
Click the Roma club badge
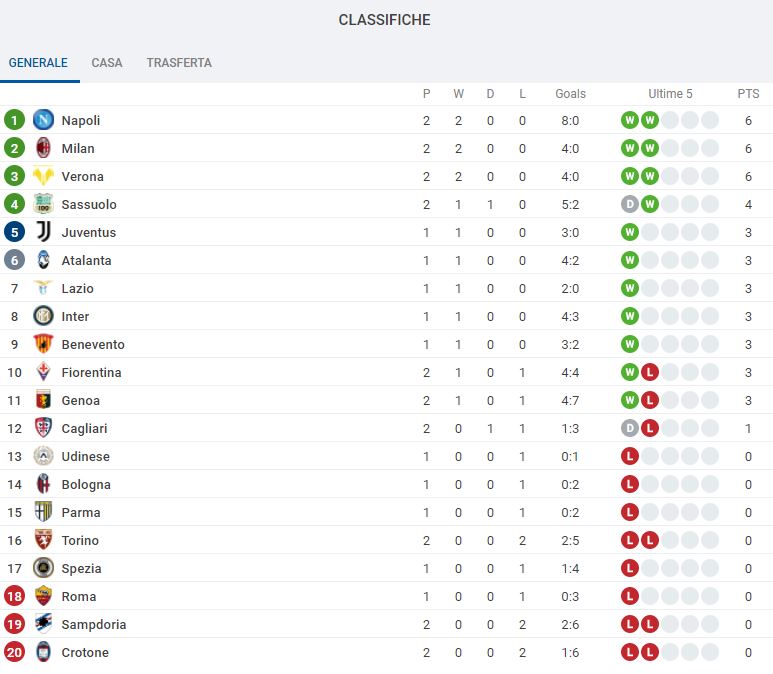43,596
